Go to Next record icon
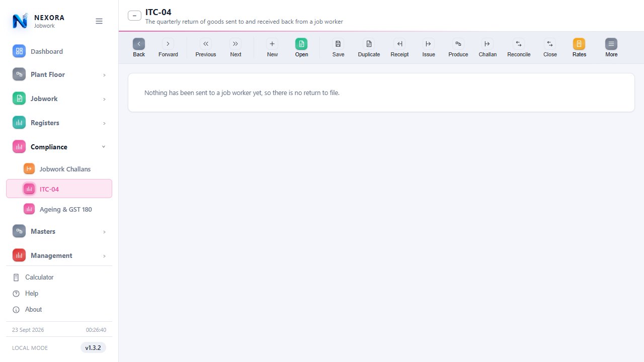644x362 pixels. coord(235,44)
